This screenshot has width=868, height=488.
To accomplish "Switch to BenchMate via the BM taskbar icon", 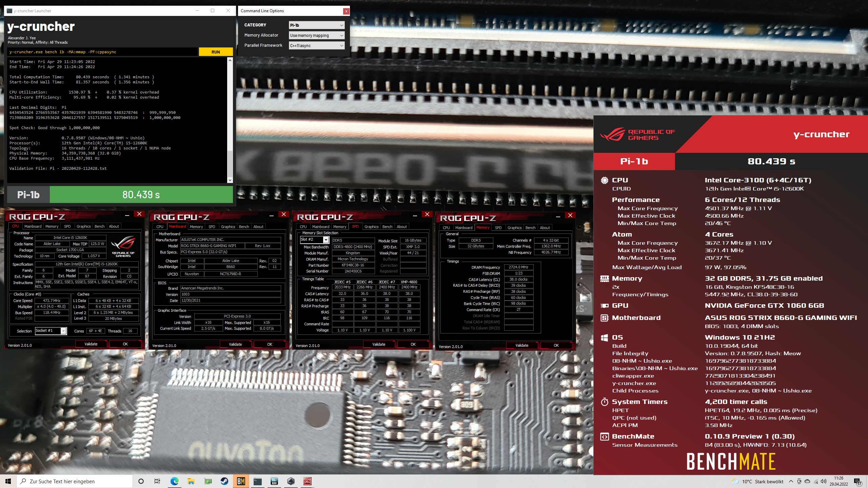I will [241, 481].
